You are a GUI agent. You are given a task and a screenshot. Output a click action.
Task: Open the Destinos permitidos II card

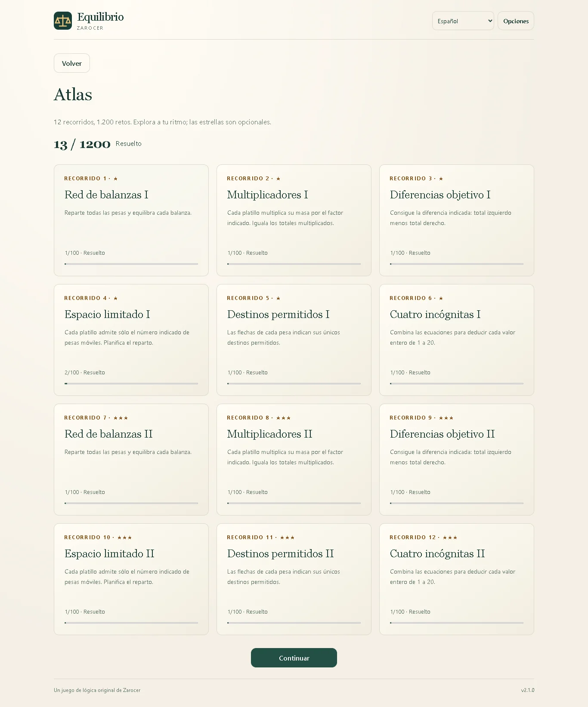click(294, 579)
